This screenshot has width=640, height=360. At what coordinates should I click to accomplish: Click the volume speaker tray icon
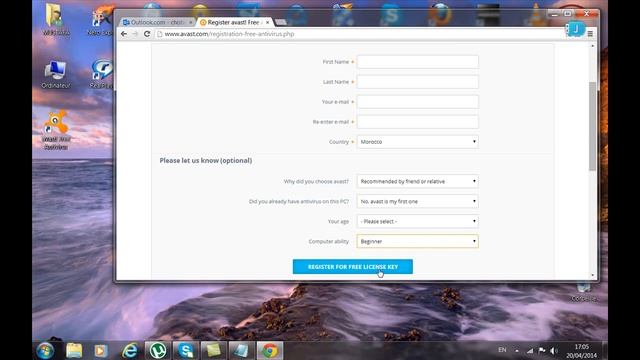[554, 350]
